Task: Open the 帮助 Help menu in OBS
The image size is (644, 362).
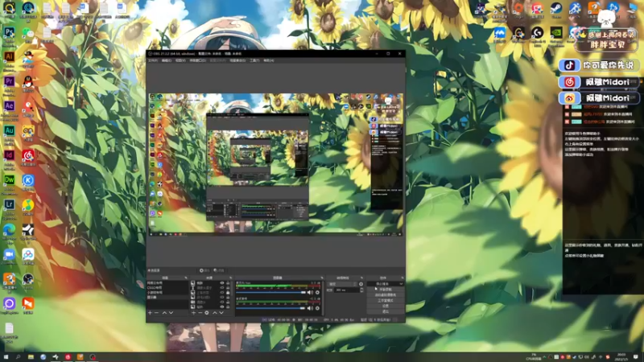Action: (x=268, y=60)
